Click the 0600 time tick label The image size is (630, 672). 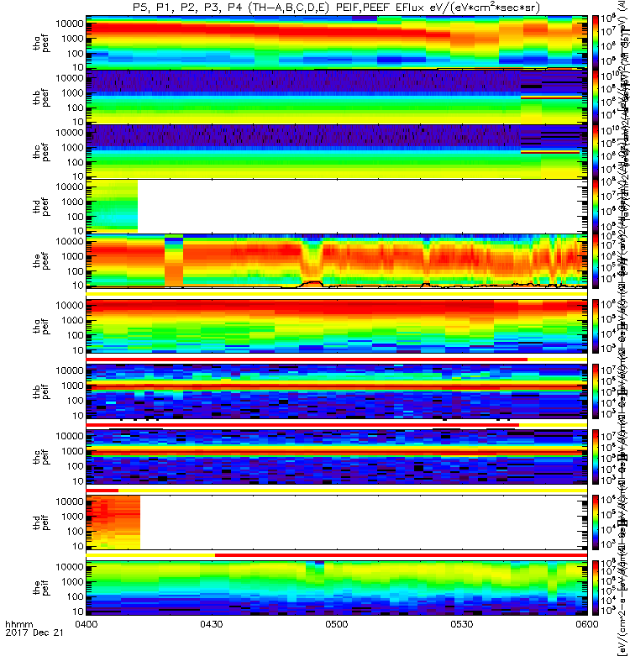tap(586, 624)
